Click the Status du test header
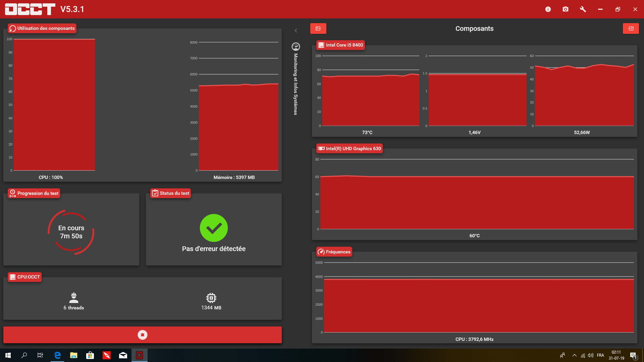This screenshot has width=644, height=362. click(x=170, y=193)
